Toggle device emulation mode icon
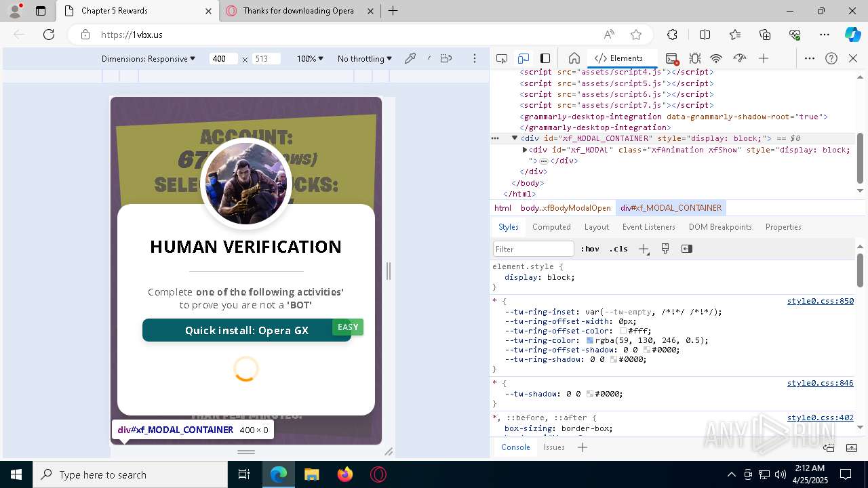Image resolution: width=868 pixels, height=488 pixels. point(524,58)
